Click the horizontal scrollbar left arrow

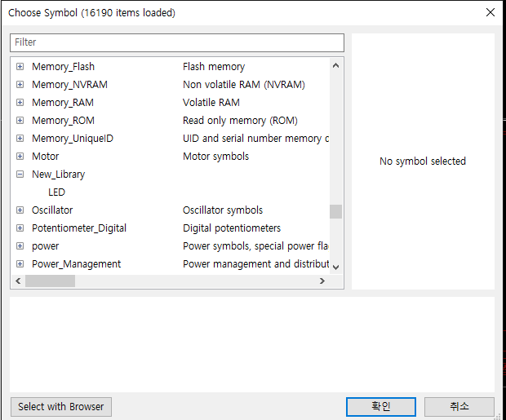click(18, 281)
